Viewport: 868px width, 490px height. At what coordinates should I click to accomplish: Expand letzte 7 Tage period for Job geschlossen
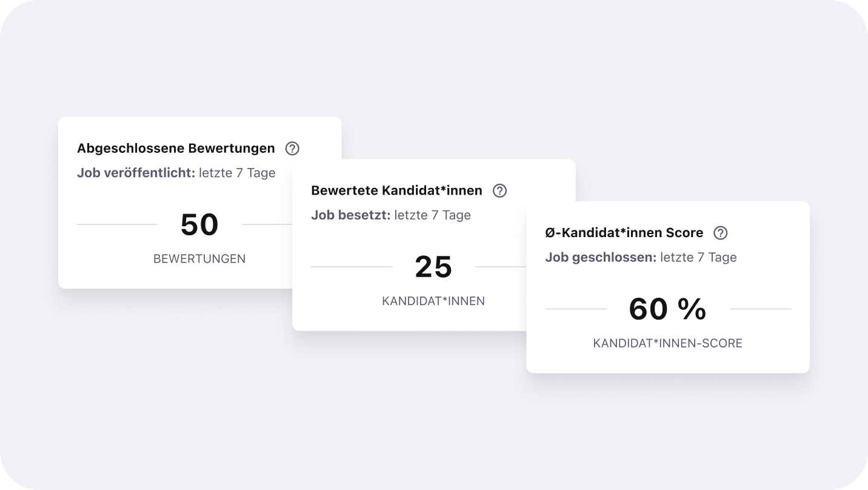[x=698, y=257]
